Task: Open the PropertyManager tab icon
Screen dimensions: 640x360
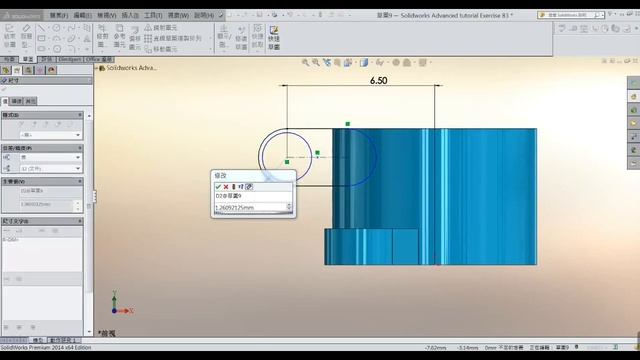Action: [17, 70]
